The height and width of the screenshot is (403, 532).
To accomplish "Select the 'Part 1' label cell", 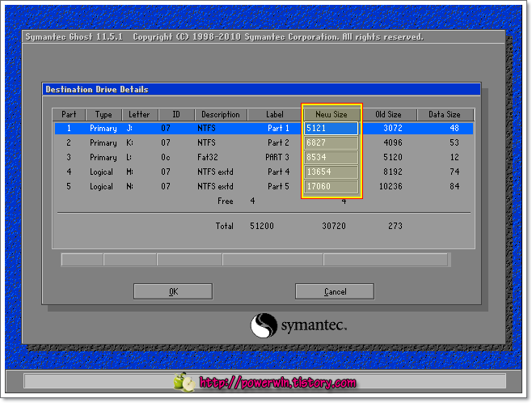I will coord(278,128).
